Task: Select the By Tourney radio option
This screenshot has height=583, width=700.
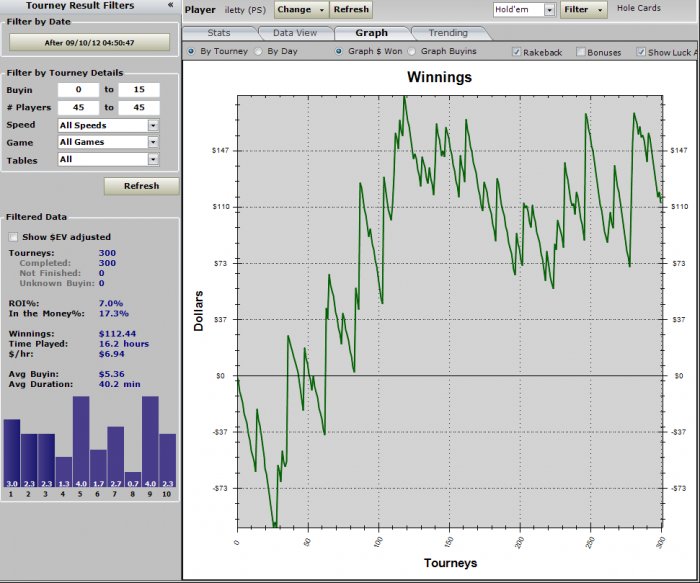Action: (x=192, y=51)
